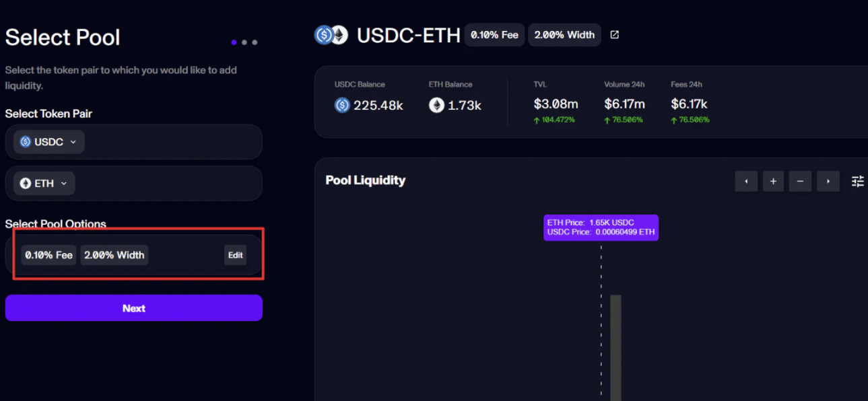
Task: Pan the liquidity chart right
Action: (x=828, y=181)
